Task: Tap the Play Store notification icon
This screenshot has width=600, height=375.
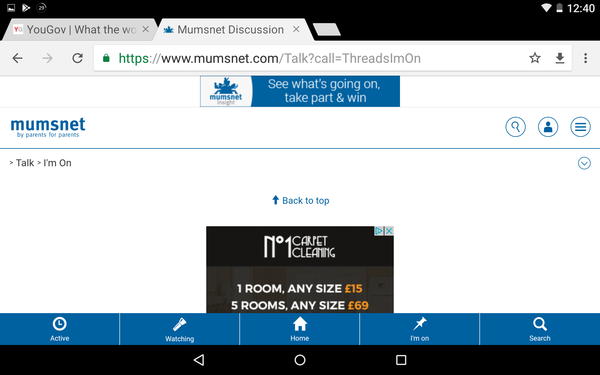Action: click(x=26, y=8)
